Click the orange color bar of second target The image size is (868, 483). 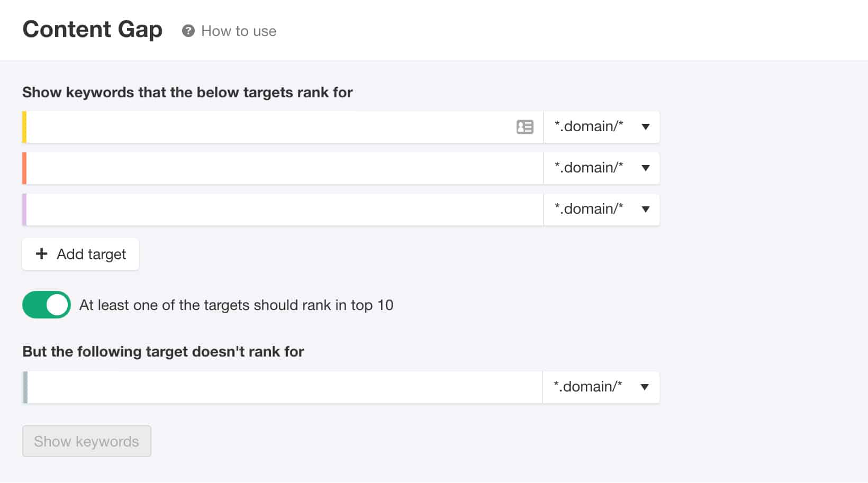tap(24, 168)
